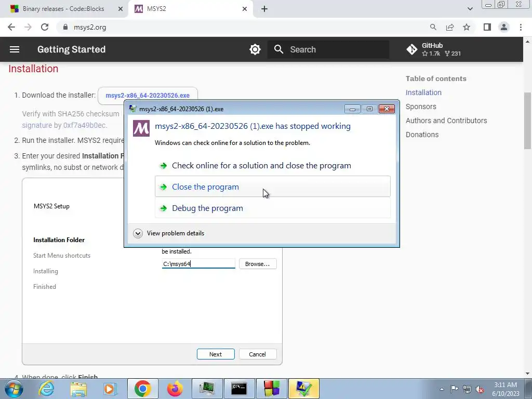
Task: Launch Internet Explorer from taskbar
Action: point(46,389)
